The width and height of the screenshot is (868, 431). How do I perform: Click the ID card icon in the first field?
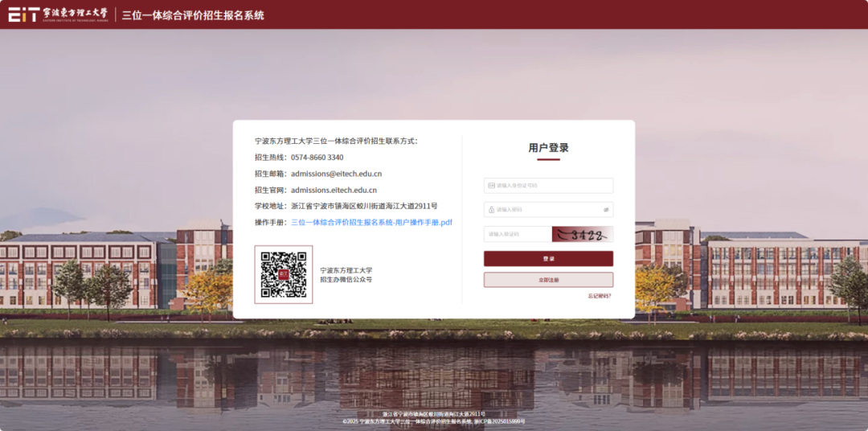491,186
